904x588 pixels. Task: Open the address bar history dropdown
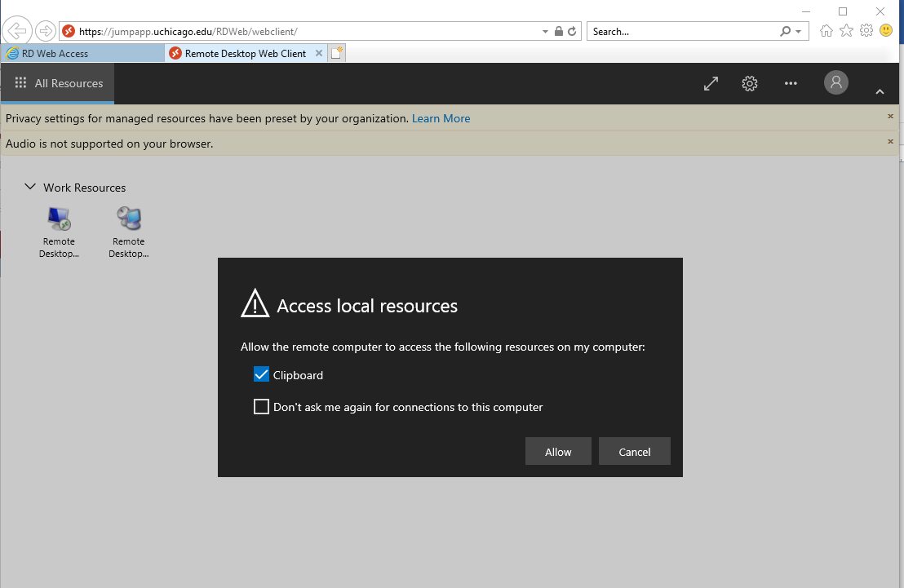(x=544, y=31)
